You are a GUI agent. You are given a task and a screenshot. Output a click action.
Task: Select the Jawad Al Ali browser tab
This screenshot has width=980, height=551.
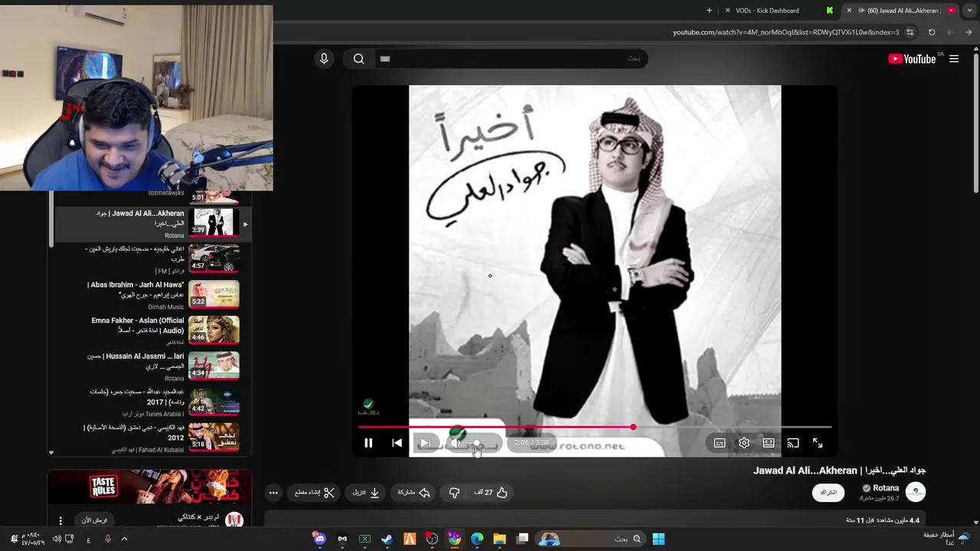(901, 11)
